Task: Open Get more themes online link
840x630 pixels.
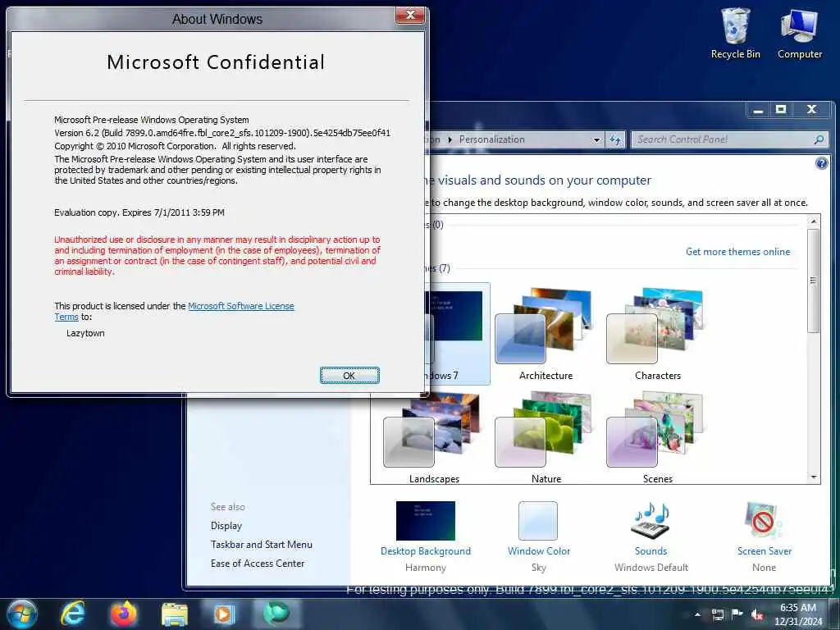Action: [x=737, y=252]
